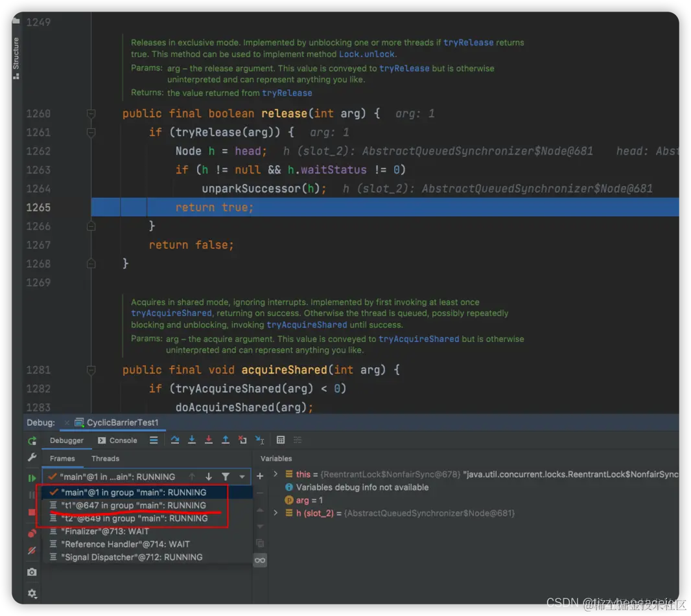Open the debugger wrench settings icon
The height and width of the screenshot is (616, 691).
point(32,458)
